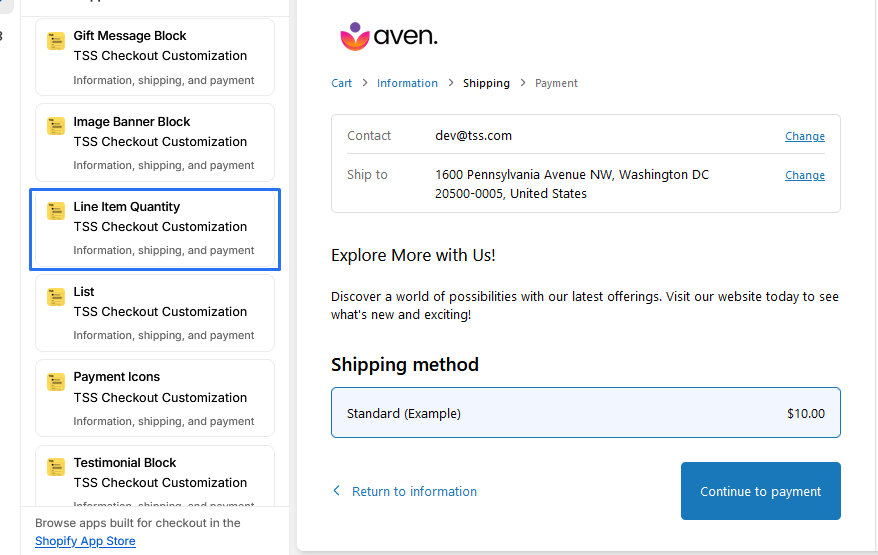Viewport: 878px width, 555px height.
Task: Click the Shipping breadcrumb step
Action: coord(486,83)
